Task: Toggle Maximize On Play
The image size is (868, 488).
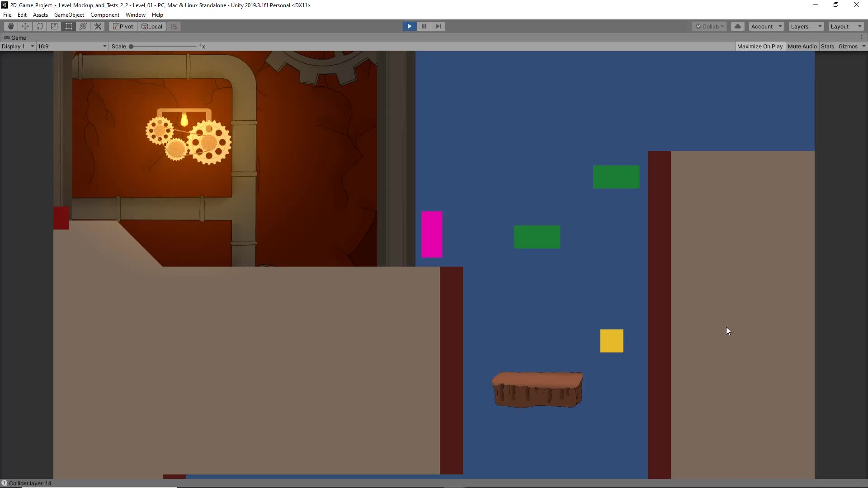Action: 759,46
